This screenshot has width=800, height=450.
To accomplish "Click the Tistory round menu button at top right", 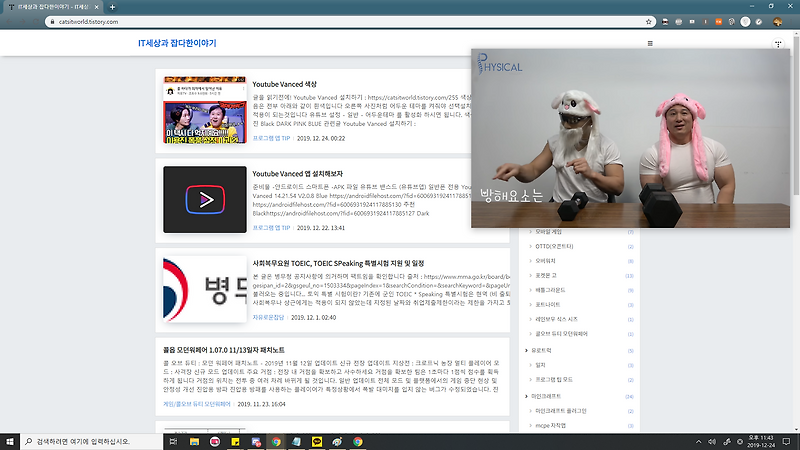I will coord(778,44).
